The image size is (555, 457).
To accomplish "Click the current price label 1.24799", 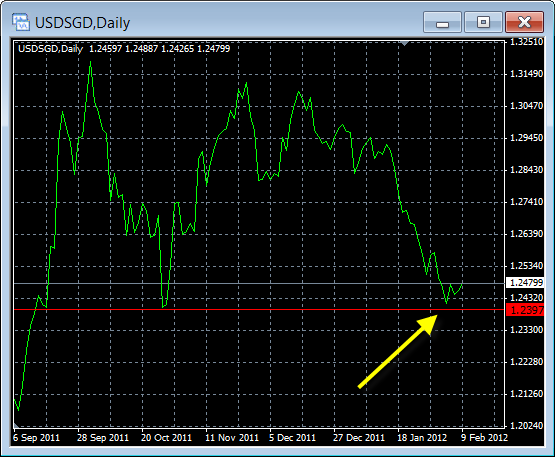I will click(x=525, y=282).
